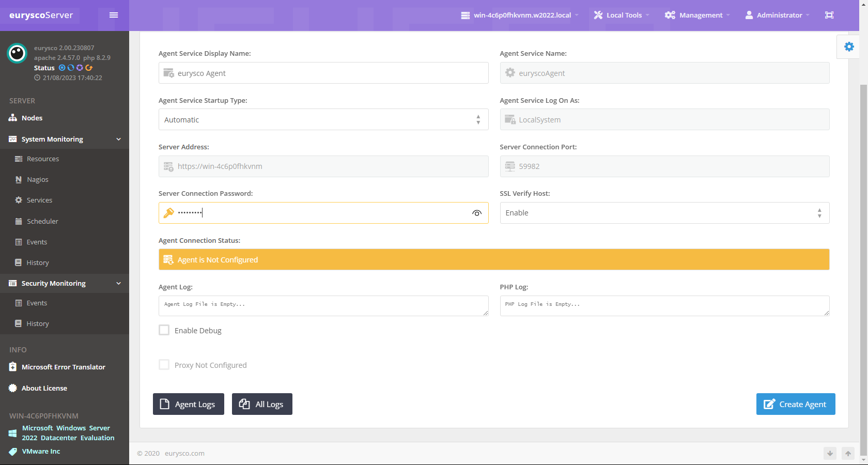Open the settings gear panel
Image resolution: width=868 pixels, height=465 pixels.
tap(849, 47)
